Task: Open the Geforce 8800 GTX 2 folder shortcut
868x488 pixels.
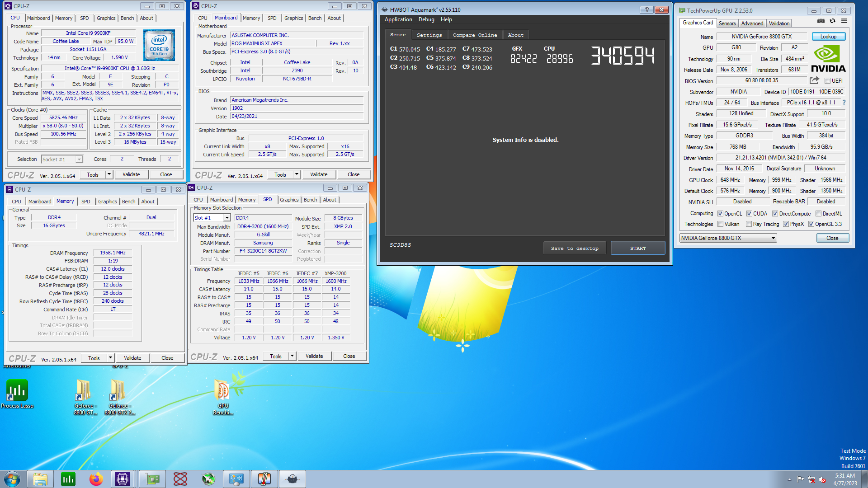Action: click(119, 397)
